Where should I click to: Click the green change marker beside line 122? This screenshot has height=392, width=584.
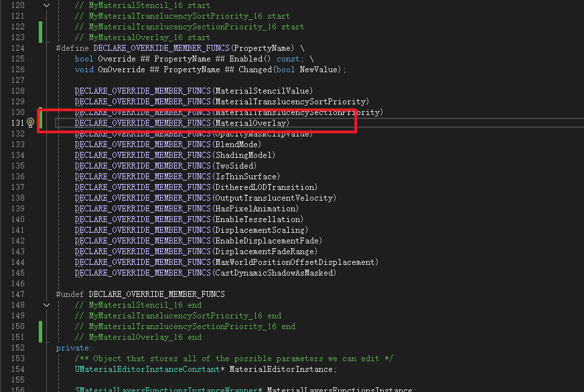tap(40, 27)
